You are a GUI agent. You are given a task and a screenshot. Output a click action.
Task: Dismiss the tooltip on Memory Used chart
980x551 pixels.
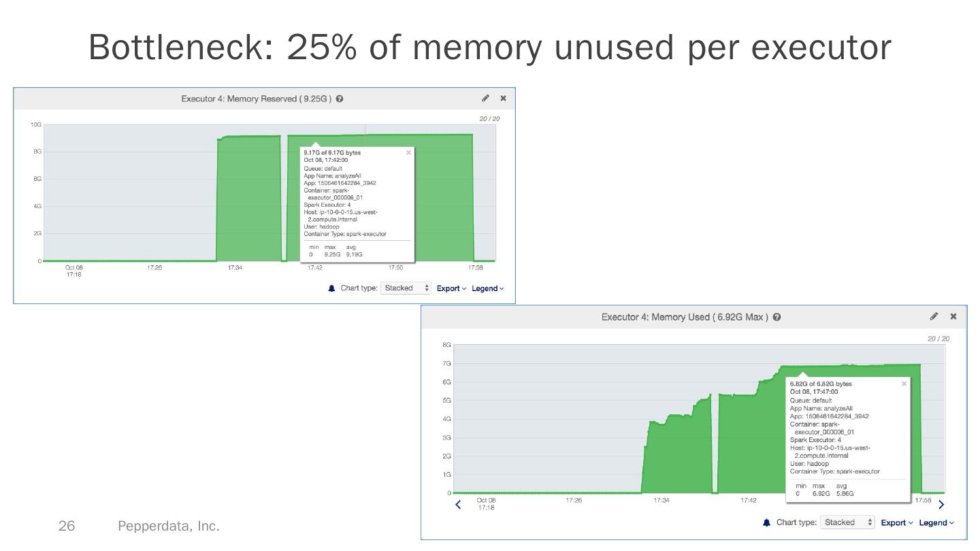(904, 384)
